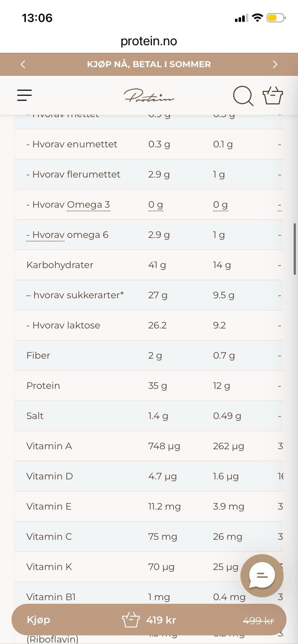Show previous promo banner with left chevron
This screenshot has height=644, width=298.
(x=23, y=64)
